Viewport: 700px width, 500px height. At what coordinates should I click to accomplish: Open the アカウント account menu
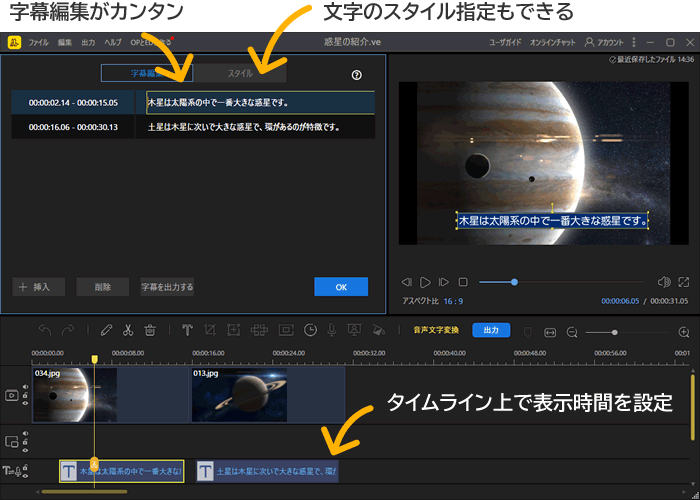[602, 43]
